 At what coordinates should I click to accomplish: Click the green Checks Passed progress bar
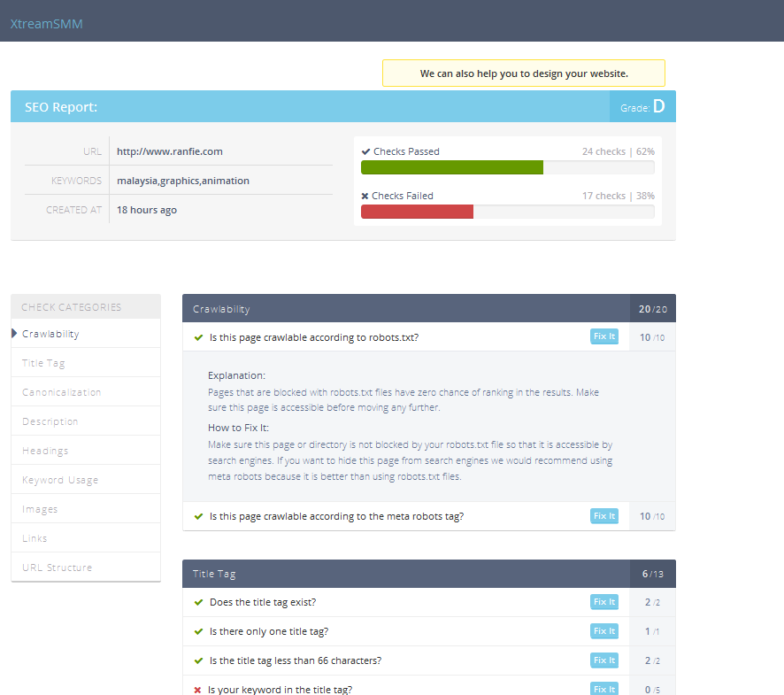tap(451, 167)
